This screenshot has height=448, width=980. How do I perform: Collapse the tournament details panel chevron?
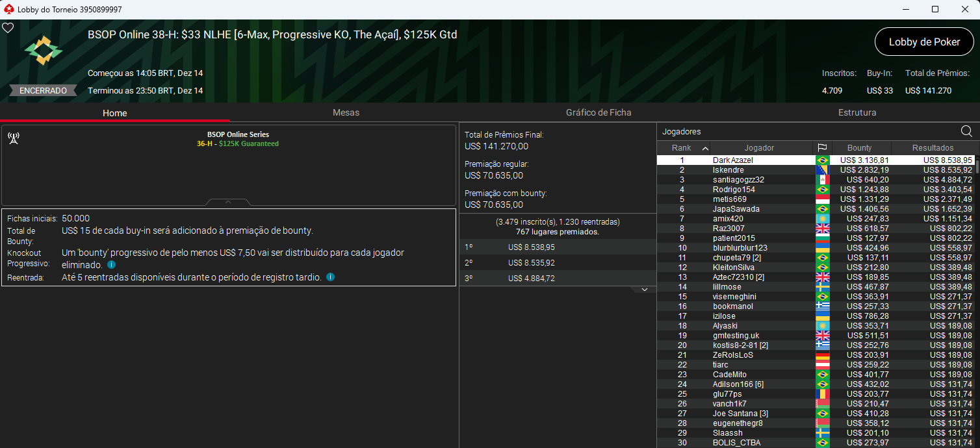227,202
